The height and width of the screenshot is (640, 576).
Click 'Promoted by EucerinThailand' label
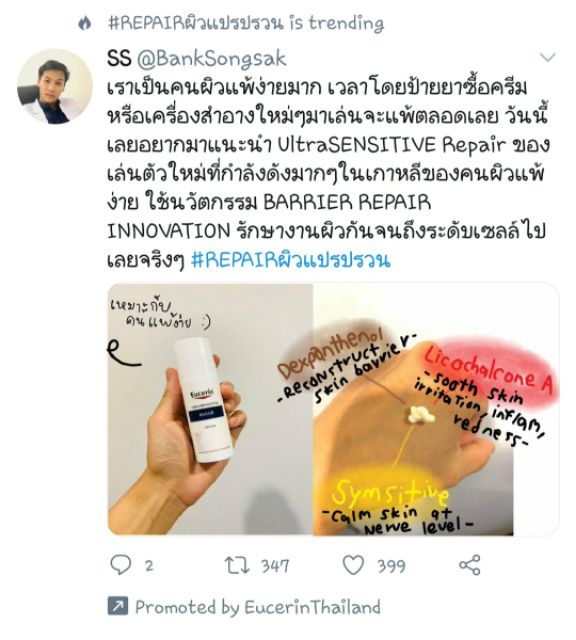[258, 607]
